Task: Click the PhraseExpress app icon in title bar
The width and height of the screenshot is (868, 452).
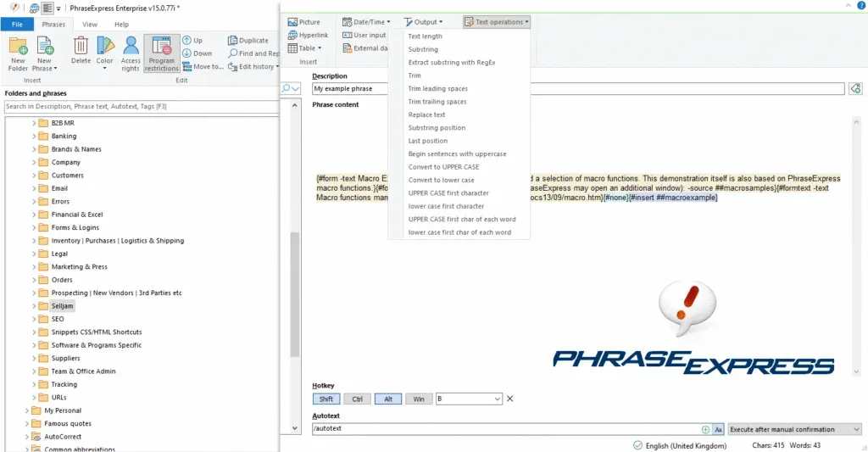Action: pyautogui.click(x=14, y=8)
